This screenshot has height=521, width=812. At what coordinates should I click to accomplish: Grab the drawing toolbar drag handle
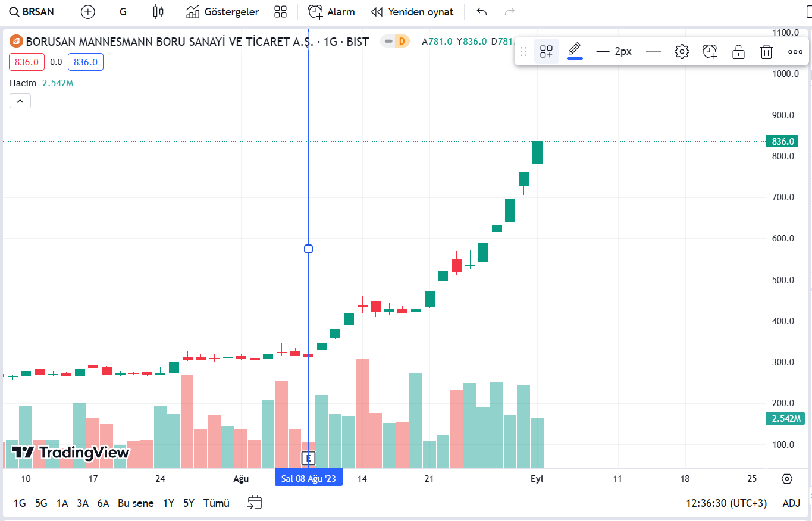pyautogui.click(x=524, y=52)
